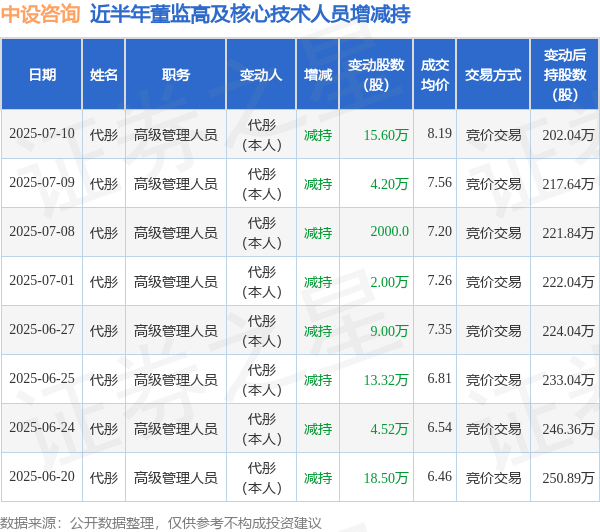Click the 职务 column header
Viewport: 600px width, 532px height.
(x=176, y=74)
